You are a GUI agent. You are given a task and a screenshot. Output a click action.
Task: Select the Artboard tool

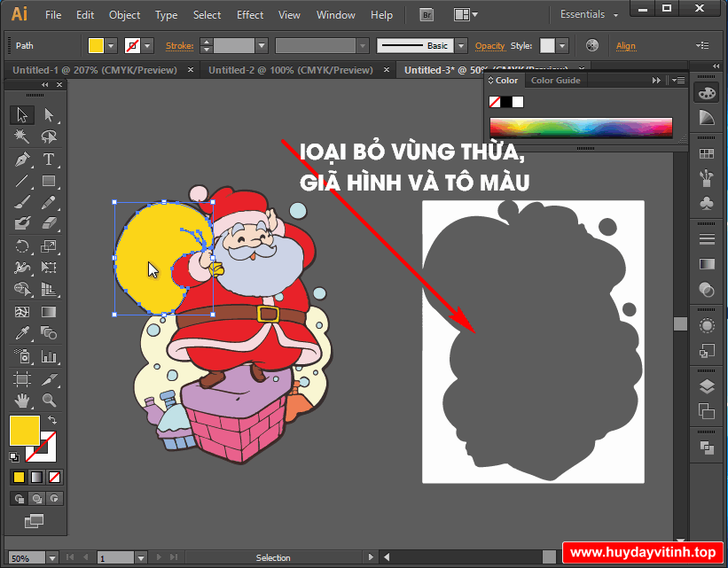click(22, 379)
